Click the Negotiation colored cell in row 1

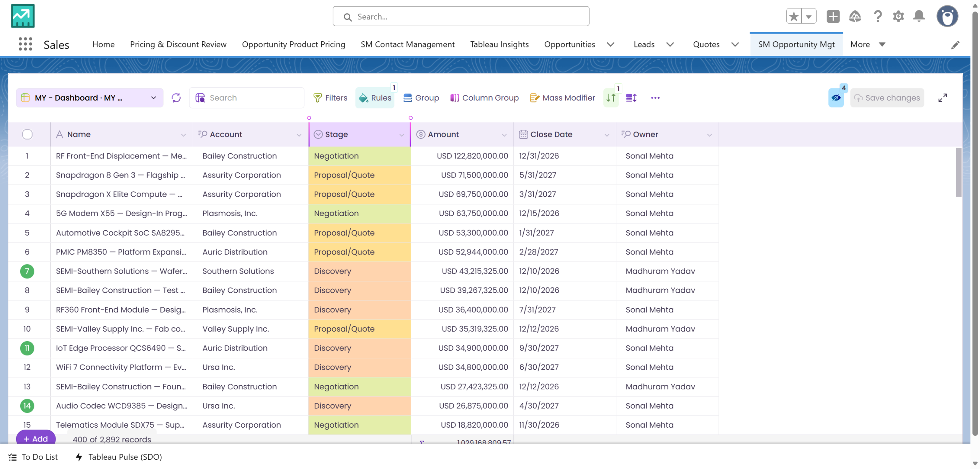pos(359,156)
